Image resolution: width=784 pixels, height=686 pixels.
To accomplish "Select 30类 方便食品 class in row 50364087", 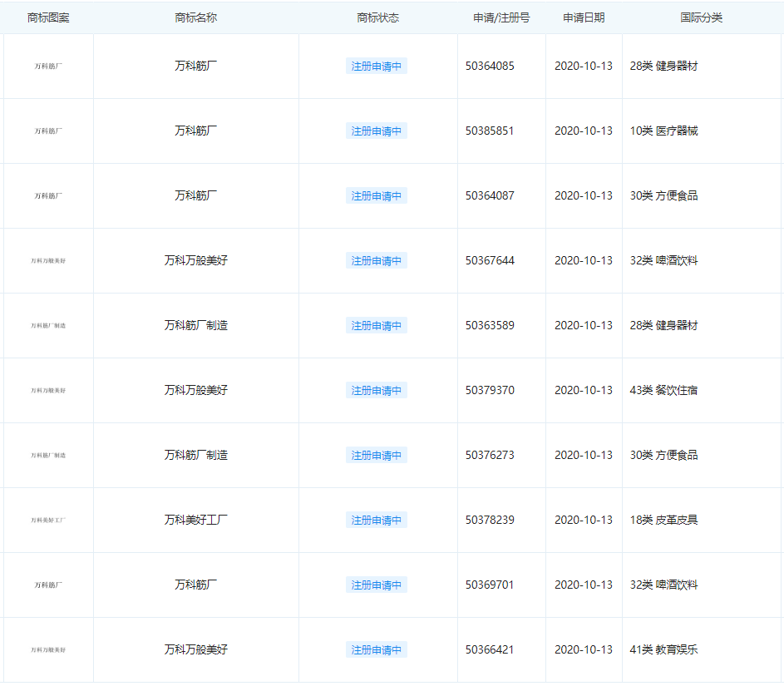I will coord(663,195).
